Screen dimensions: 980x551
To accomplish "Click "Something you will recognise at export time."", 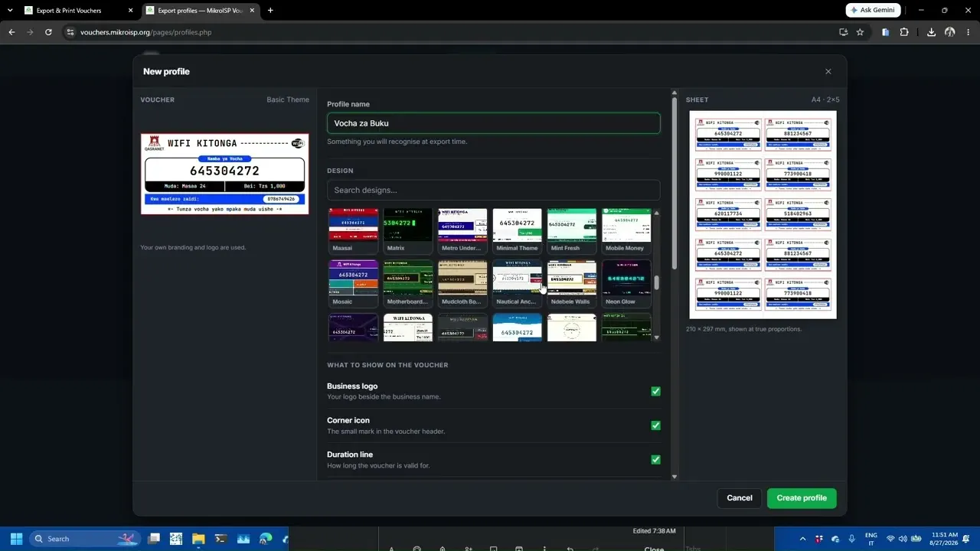I will (x=397, y=142).
